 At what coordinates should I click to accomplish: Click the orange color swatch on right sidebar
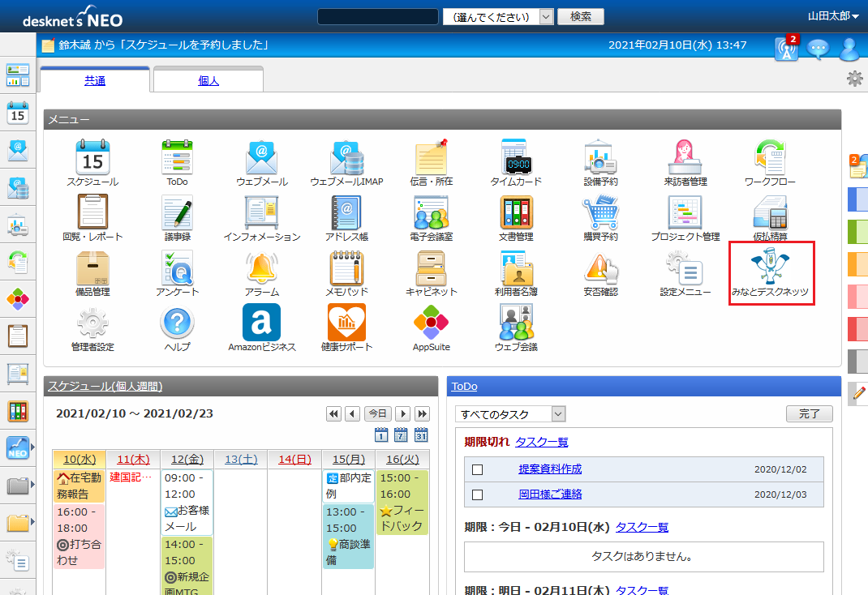857,263
